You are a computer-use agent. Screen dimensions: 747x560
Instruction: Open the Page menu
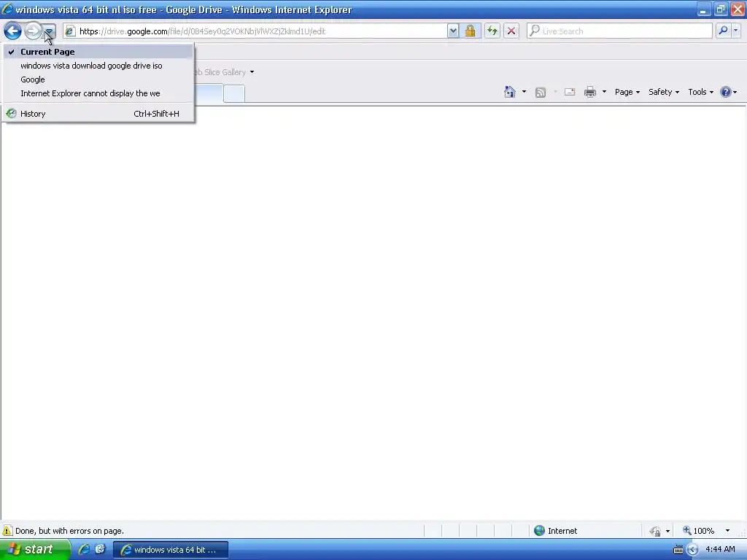click(x=627, y=92)
